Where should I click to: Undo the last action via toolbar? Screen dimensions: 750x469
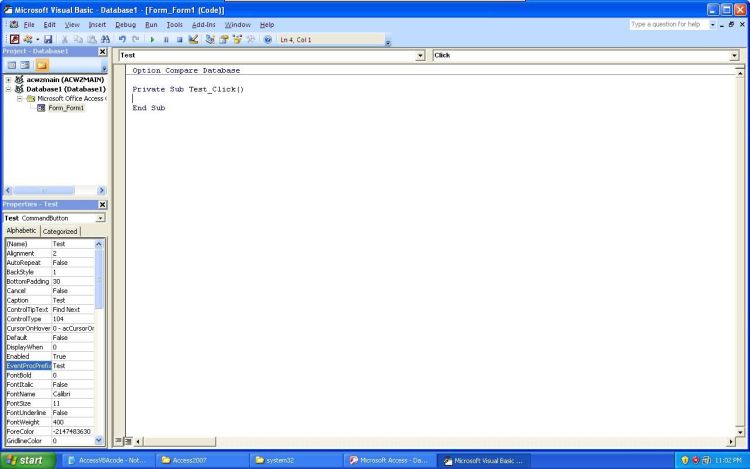(122, 39)
